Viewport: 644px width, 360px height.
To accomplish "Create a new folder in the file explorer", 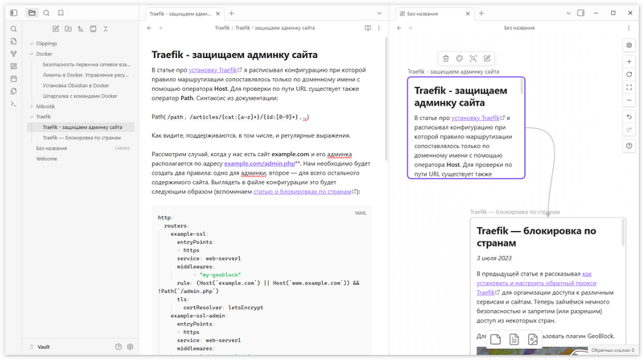I will (x=68, y=29).
